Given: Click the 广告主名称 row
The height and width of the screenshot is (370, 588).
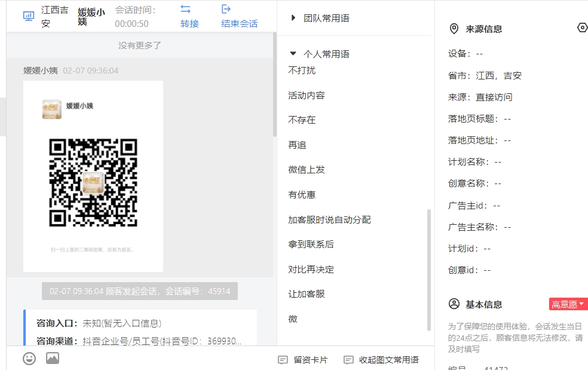Looking at the screenshot, I should point(479,227).
